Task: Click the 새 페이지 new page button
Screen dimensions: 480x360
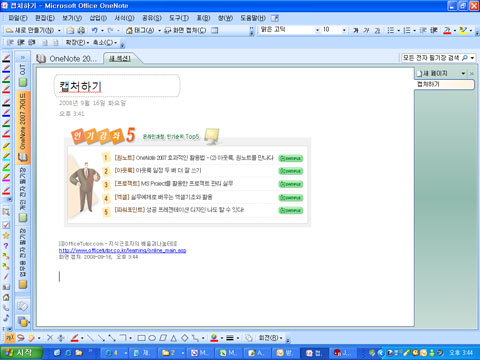Action: pos(432,73)
